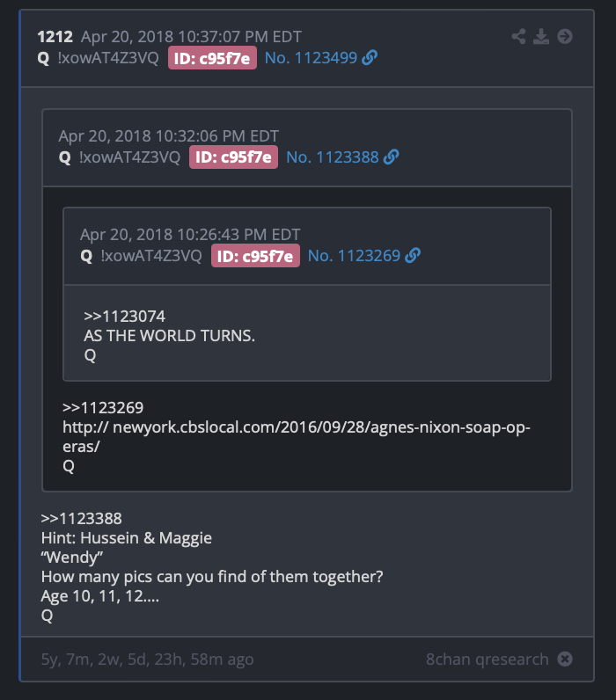Select the ID: c95f7e badge on post 1123388

[x=233, y=157]
